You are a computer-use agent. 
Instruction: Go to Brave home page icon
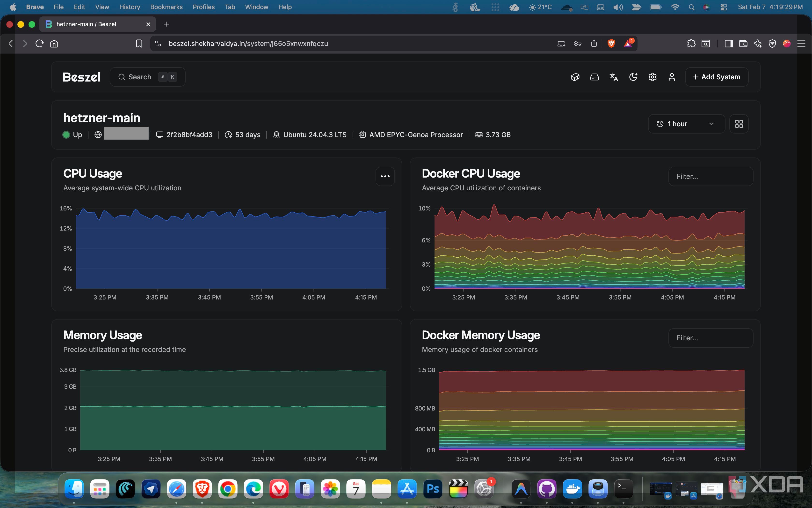click(x=54, y=44)
